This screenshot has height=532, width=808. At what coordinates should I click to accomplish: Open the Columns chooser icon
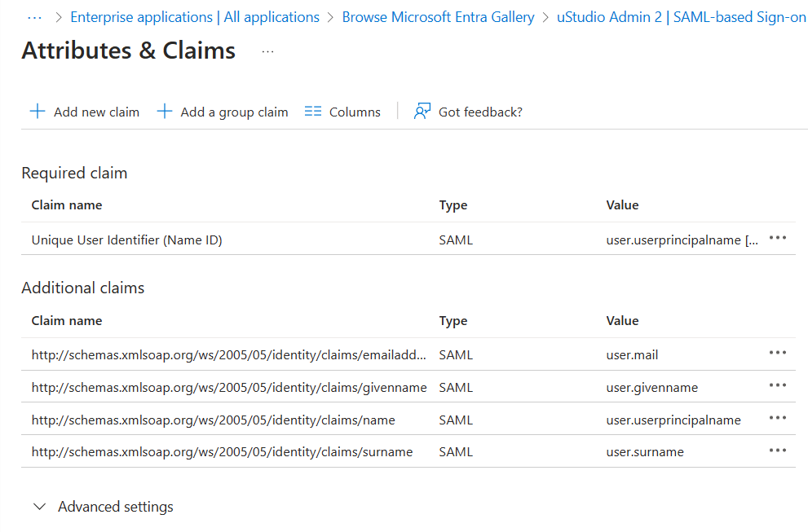[x=313, y=112]
